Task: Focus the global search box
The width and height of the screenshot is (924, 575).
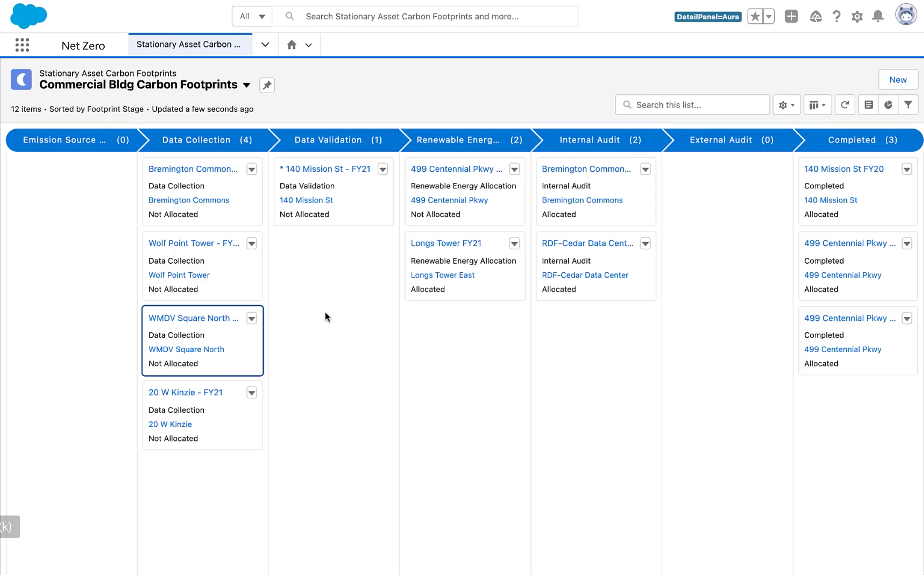Action: coord(425,16)
